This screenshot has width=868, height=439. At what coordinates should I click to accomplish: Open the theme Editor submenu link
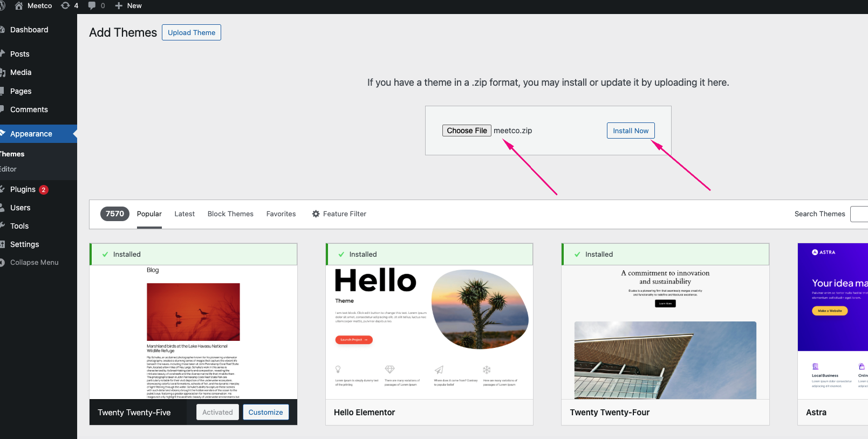click(9, 169)
